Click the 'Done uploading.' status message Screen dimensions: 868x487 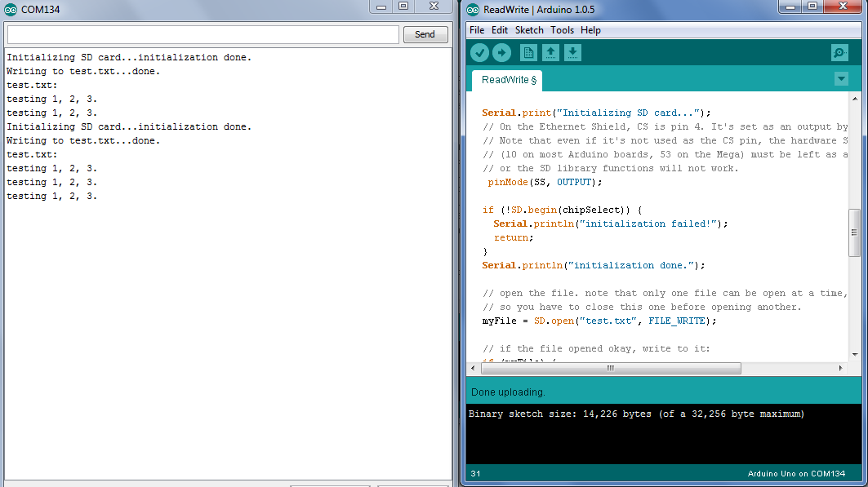508,392
